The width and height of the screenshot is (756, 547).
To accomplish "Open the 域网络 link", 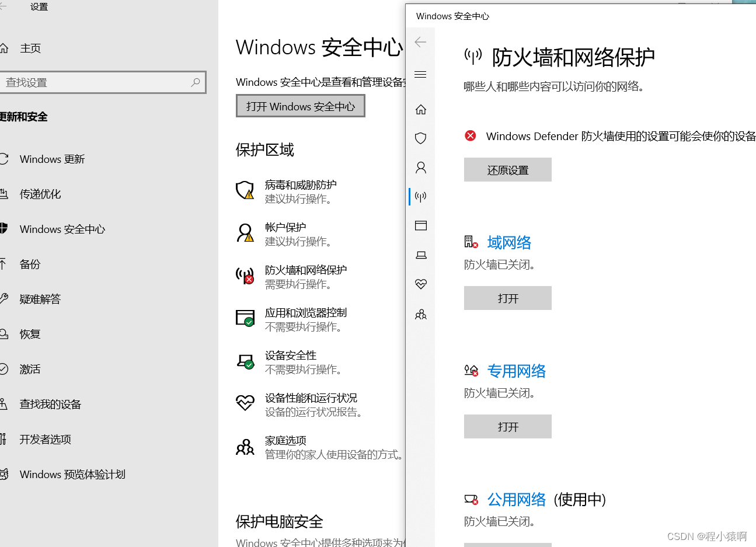I will 509,242.
